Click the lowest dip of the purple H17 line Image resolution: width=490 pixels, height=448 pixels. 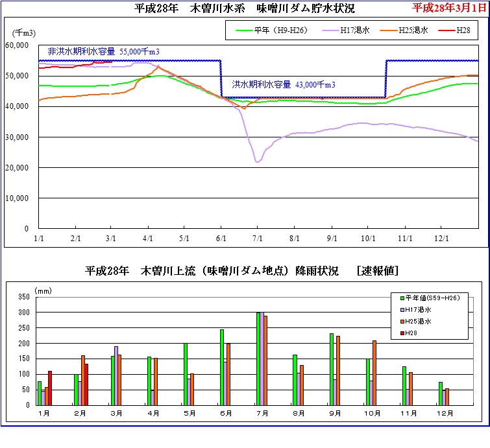click(258, 161)
